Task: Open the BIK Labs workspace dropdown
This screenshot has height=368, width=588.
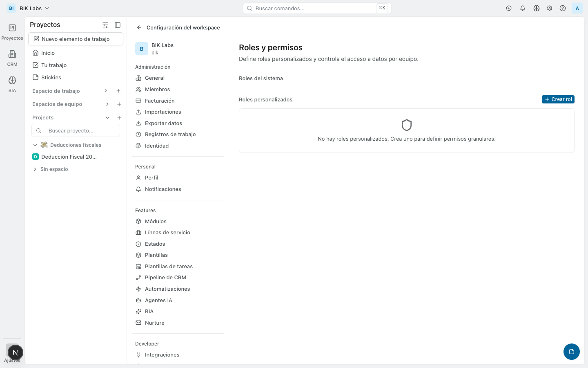Action: pyautogui.click(x=29, y=8)
